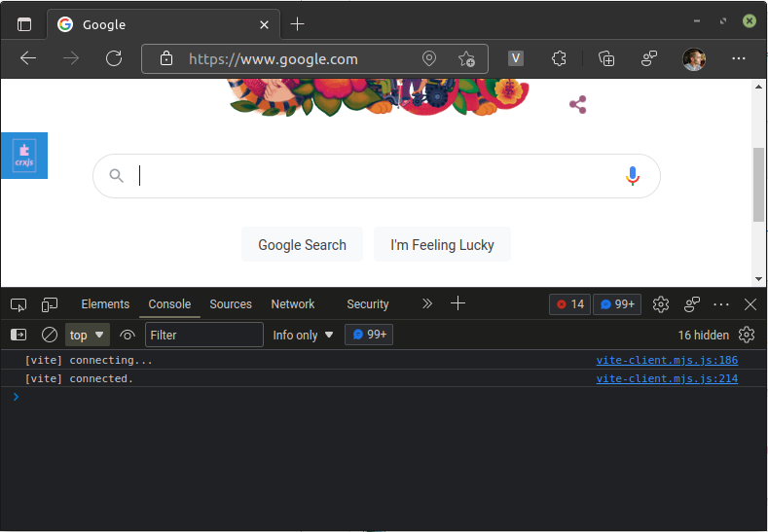
Task: Open the vertical tabs pane icon
Action: pyautogui.click(x=24, y=24)
